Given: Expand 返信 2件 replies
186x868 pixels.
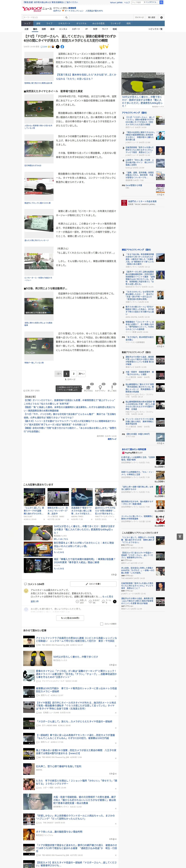Looking at the screenshot, I should tap(35, 602).
